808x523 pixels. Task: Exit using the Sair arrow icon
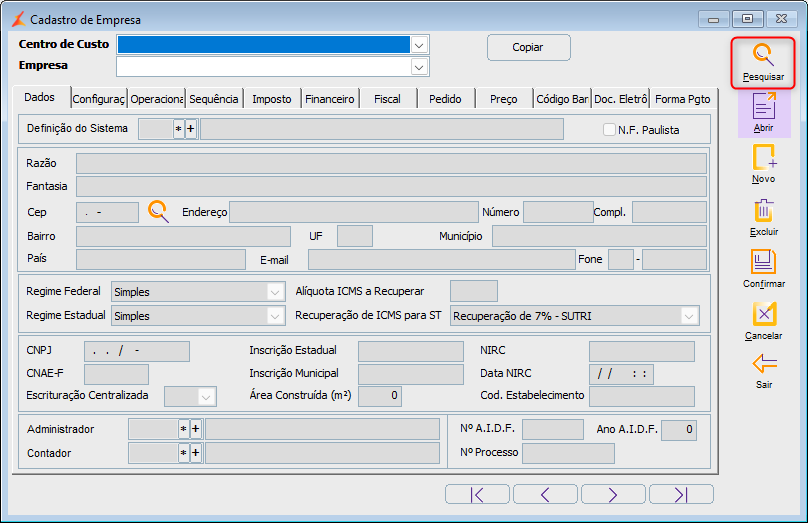point(764,364)
